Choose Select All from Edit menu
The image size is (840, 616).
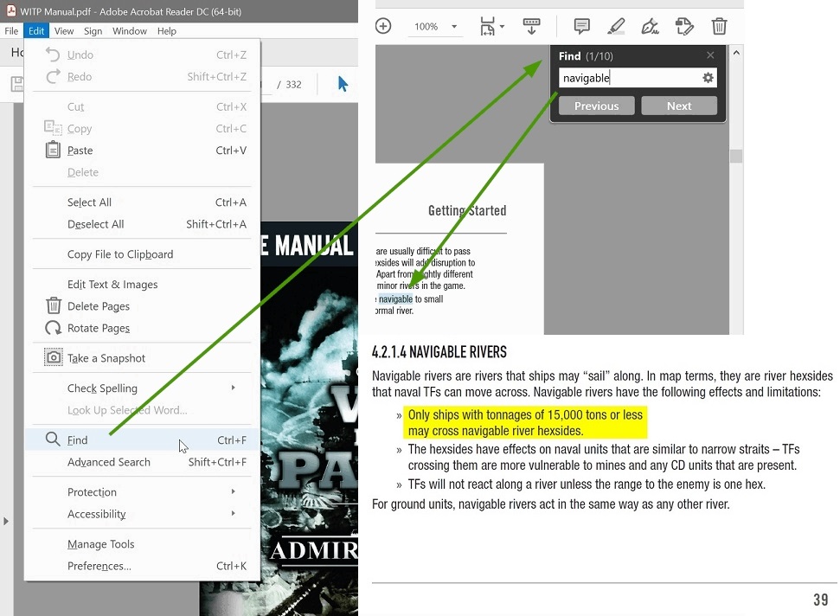point(143,202)
